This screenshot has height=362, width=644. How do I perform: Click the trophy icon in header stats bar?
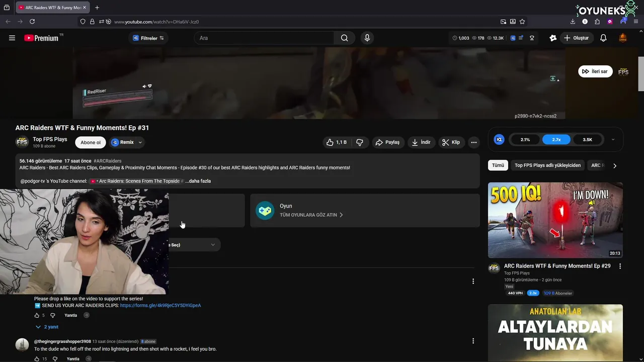532,38
